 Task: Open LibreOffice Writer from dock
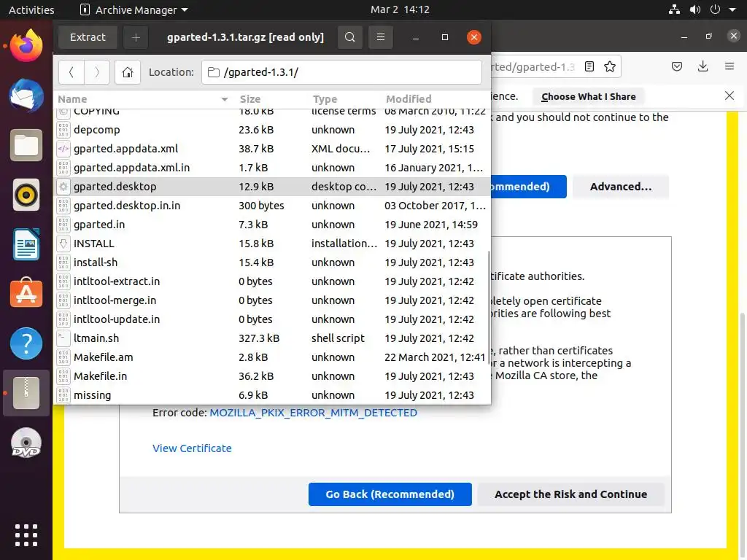[x=26, y=244]
